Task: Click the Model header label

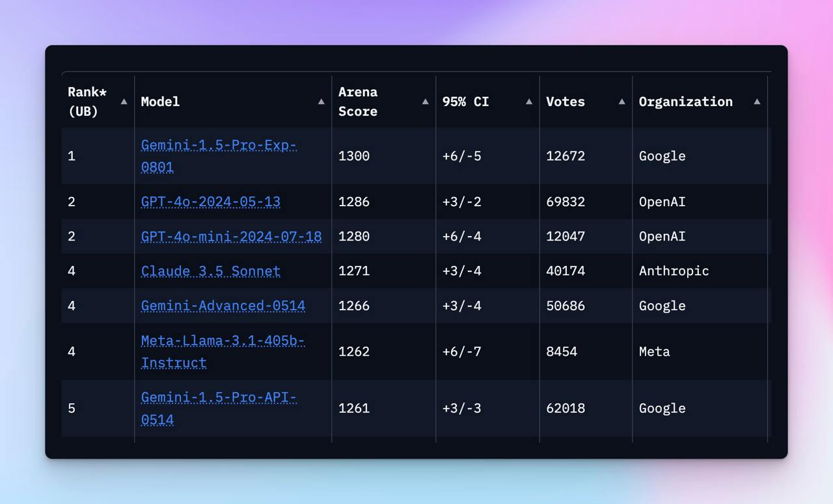Action: [160, 101]
